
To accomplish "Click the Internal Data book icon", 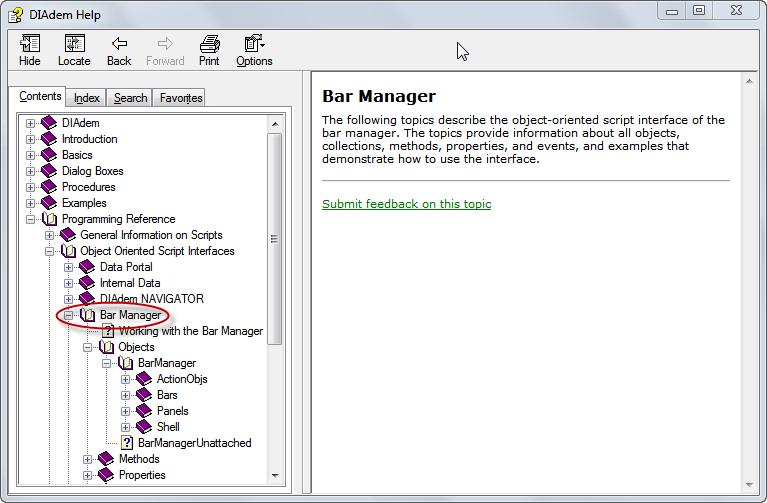I will pyautogui.click(x=87, y=283).
